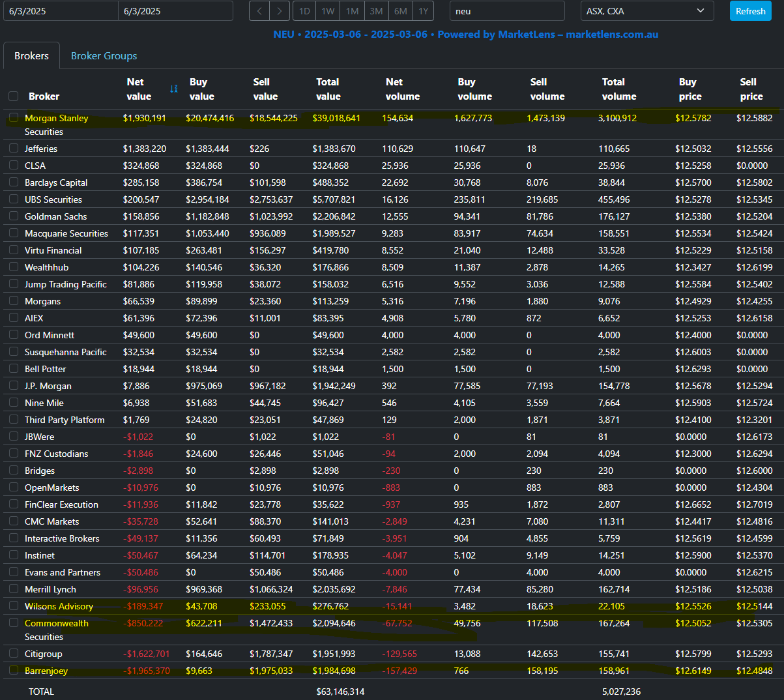Viewport: 784px width, 700px height.
Task: Click Morgan Stanley net value $1,930,191
Action: point(145,118)
